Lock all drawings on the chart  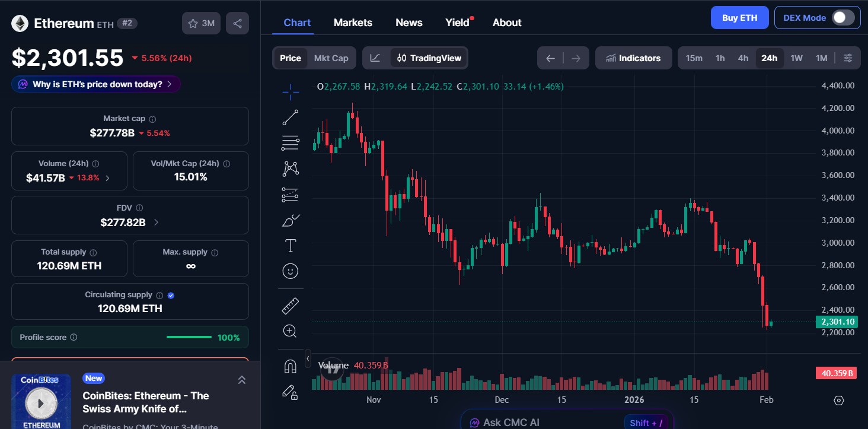tap(290, 392)
